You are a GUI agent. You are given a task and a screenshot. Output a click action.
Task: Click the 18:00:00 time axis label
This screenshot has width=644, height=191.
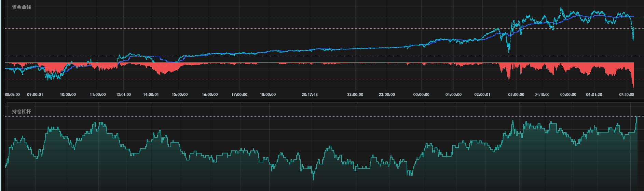click(x=268, y=94)
